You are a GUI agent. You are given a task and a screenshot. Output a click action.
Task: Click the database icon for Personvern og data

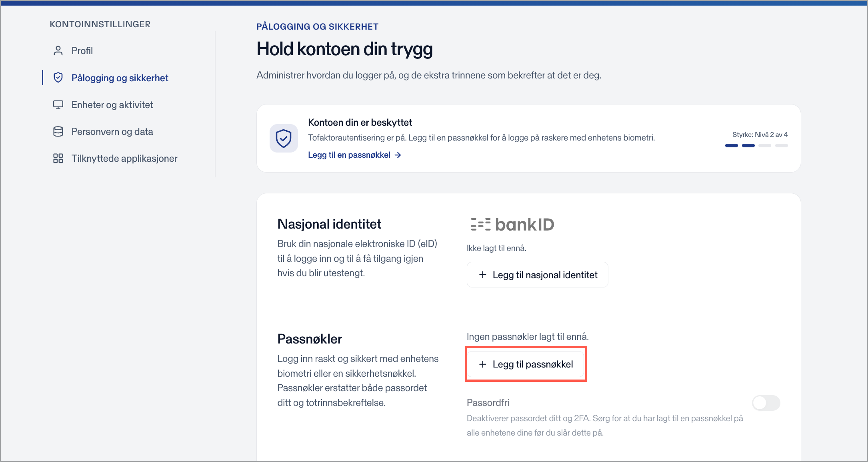click(58, 132)
